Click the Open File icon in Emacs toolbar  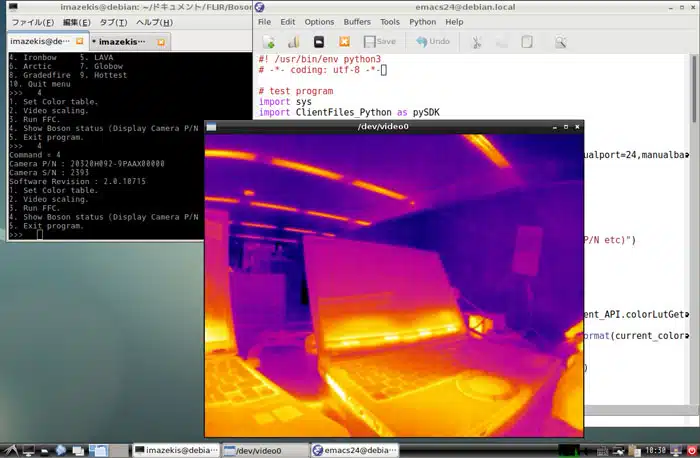click(x=294, y=42)
